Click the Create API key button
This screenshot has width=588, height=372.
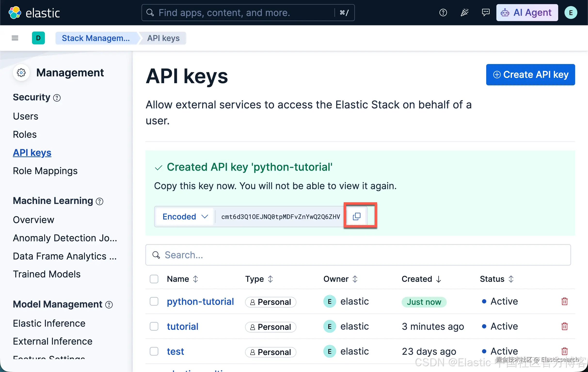click(530, 75)
